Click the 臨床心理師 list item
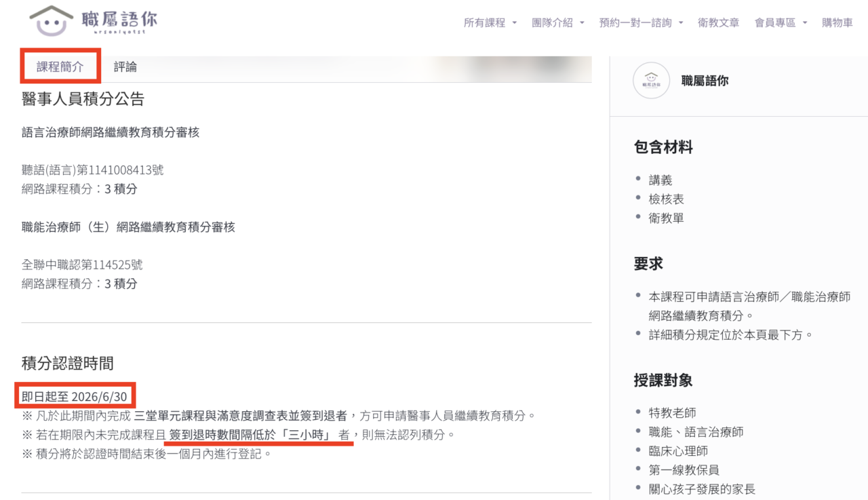The image size is (868, 500). 678,450
